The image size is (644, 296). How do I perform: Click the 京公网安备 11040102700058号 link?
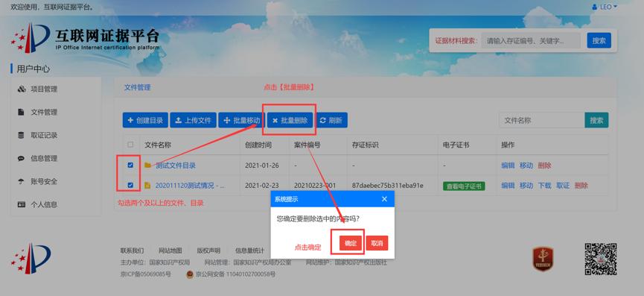coord(235,274)
